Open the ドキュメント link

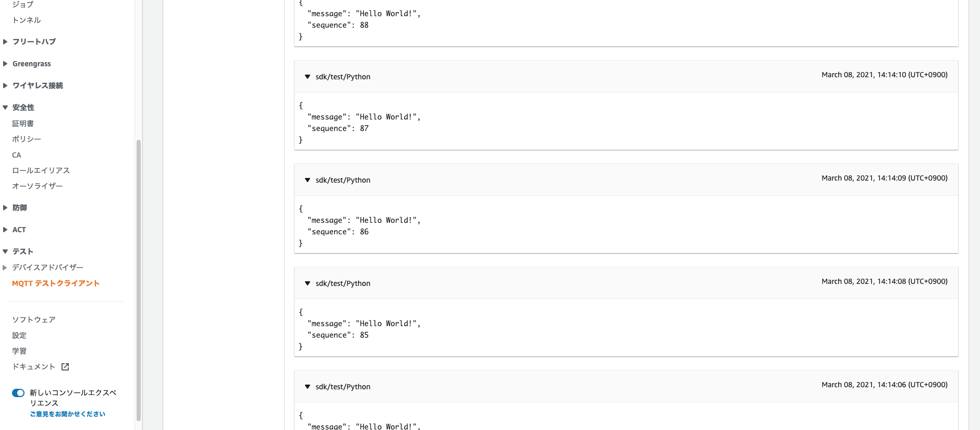coord(34,367)
